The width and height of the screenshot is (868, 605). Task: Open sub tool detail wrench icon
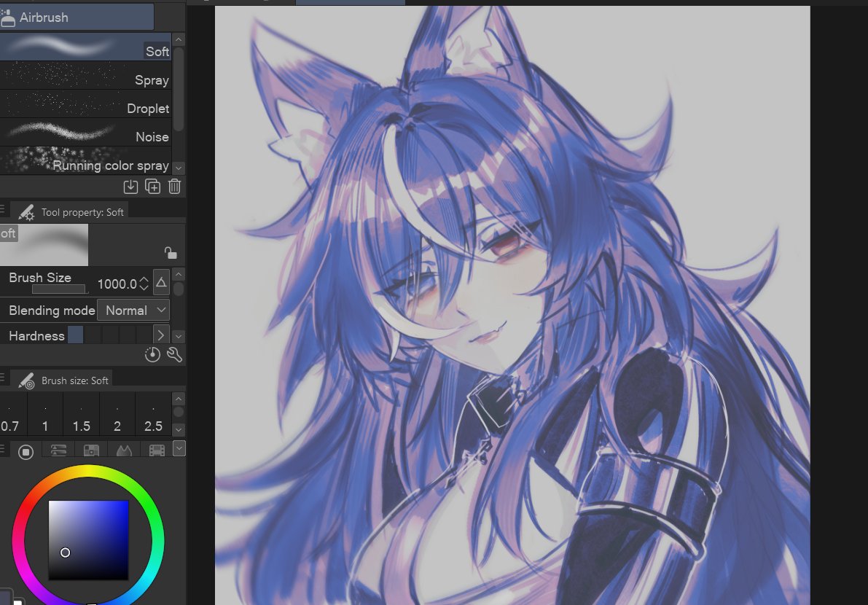pos(174,355)
